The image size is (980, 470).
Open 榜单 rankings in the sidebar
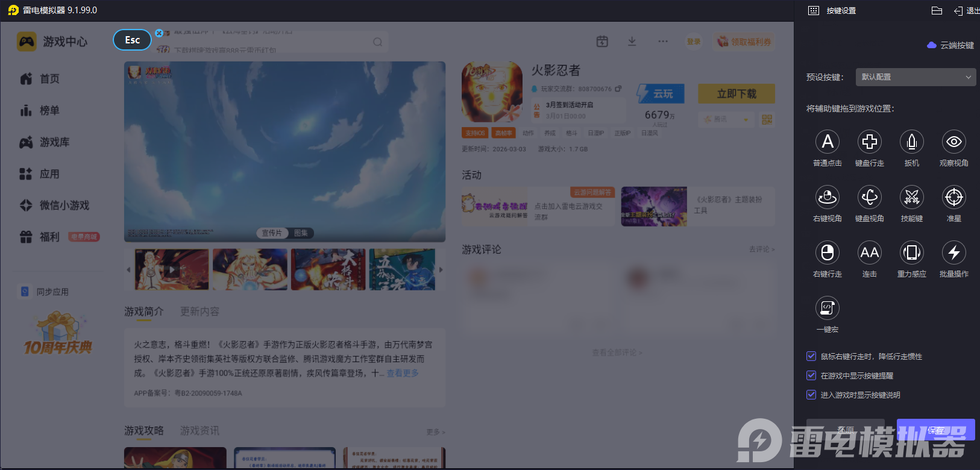40,110
